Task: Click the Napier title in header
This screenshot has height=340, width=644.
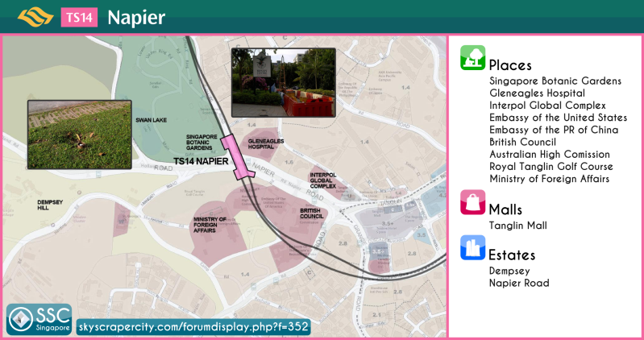Action: [x=136, y=17]
